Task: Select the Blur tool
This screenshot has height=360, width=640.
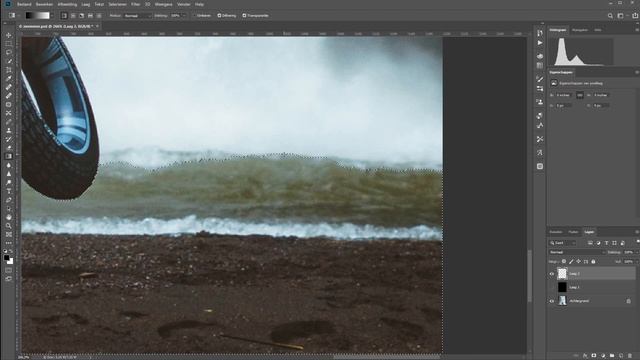Action: pos(9,165)
